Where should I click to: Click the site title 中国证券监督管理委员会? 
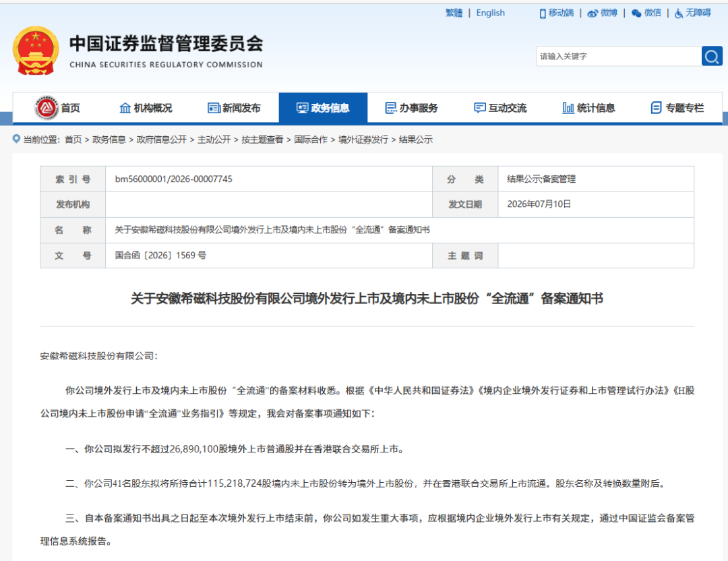pyautogui.click(x=166, y=44)
